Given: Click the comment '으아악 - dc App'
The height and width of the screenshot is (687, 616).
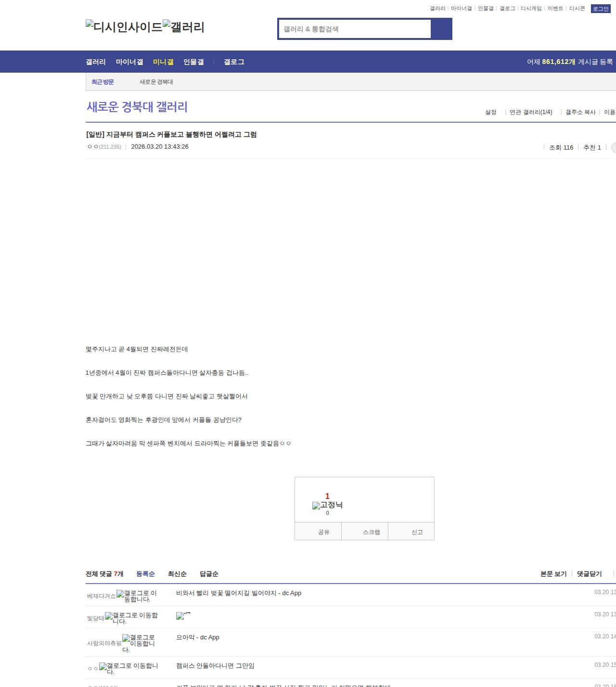Looking at the screenshot, I should (198, 637).
